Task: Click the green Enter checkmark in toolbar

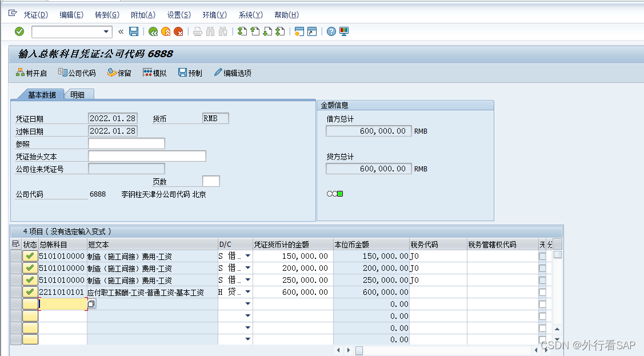Action: [19, 31]
